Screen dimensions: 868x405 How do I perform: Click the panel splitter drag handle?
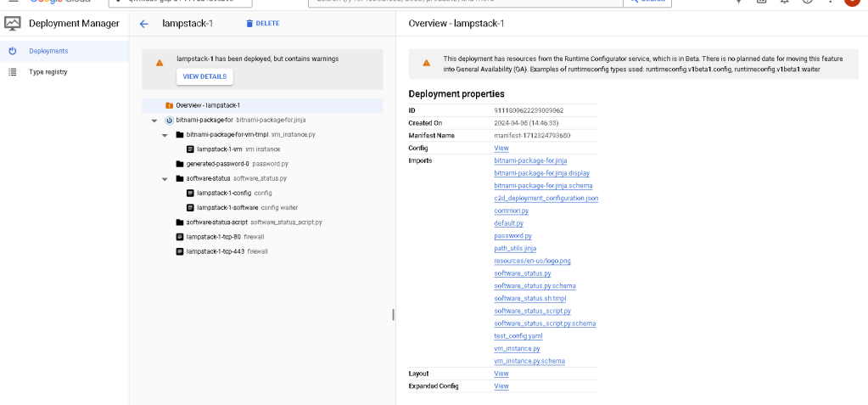coord(393,315)
